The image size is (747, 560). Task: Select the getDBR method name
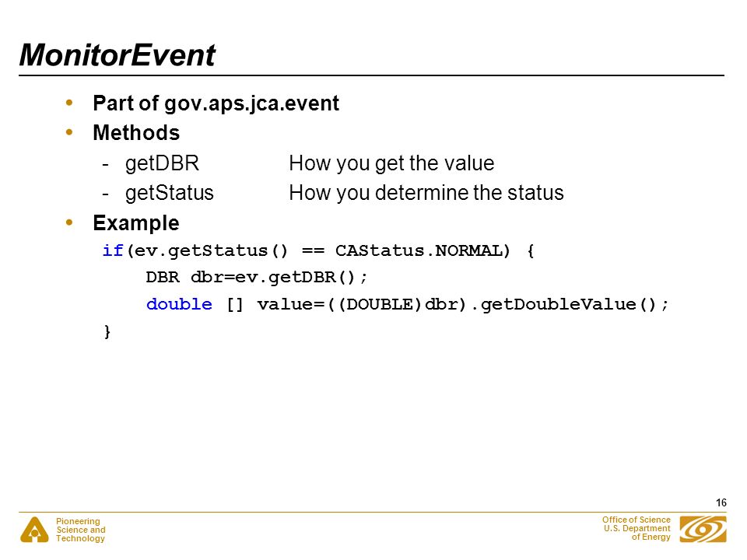162,163
